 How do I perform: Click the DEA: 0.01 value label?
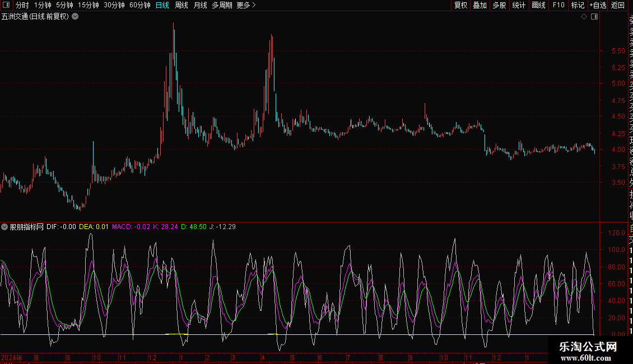94,227
